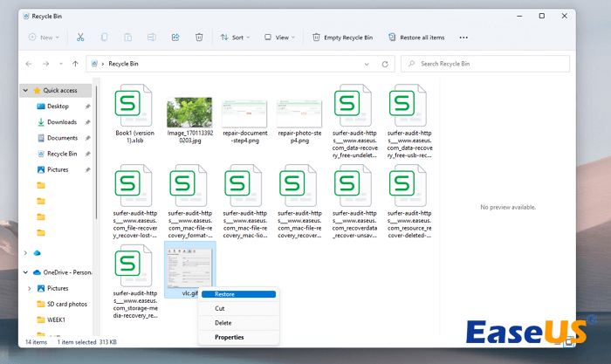Open the See more ellipsis menu
The image size is (611, 364).
(x=463, y=38)
